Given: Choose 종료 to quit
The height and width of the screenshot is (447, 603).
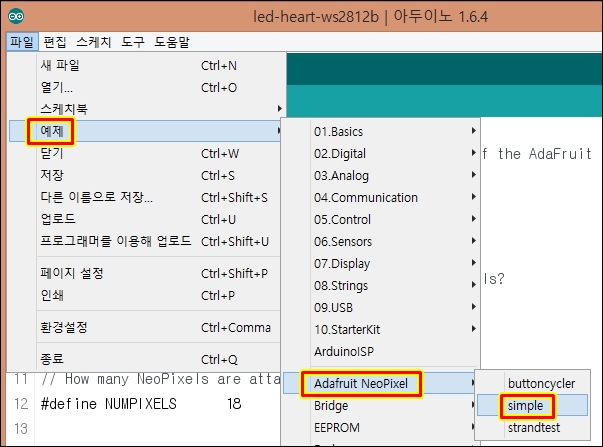Looking at the screenshot, I should (144, 359).
